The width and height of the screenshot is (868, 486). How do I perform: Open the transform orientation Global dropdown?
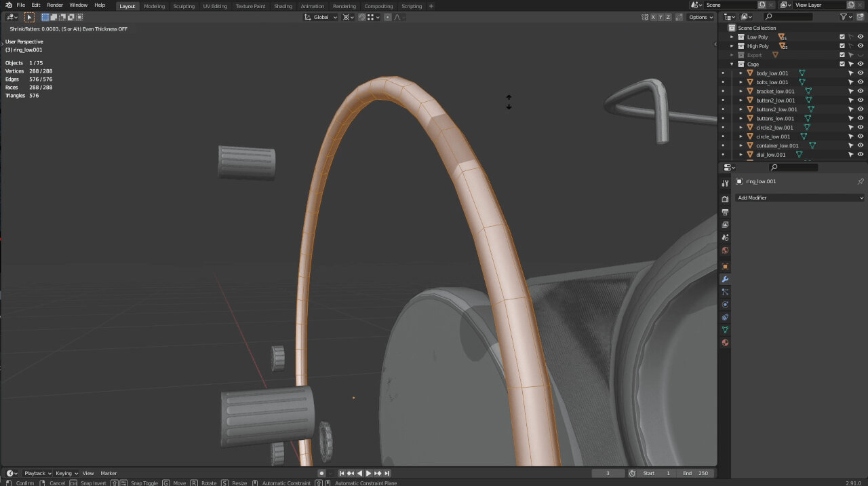(320, 17)
